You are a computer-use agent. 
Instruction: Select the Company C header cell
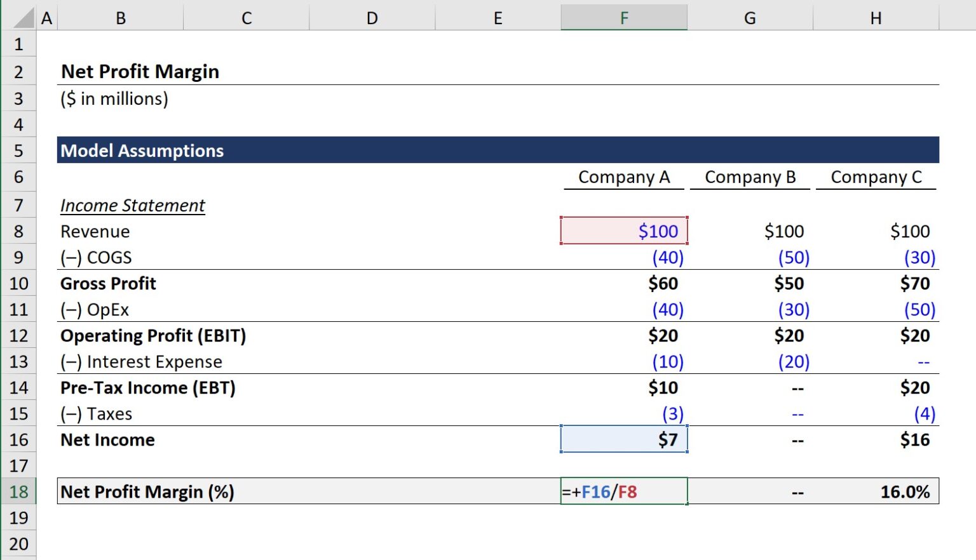pos(876,177)
